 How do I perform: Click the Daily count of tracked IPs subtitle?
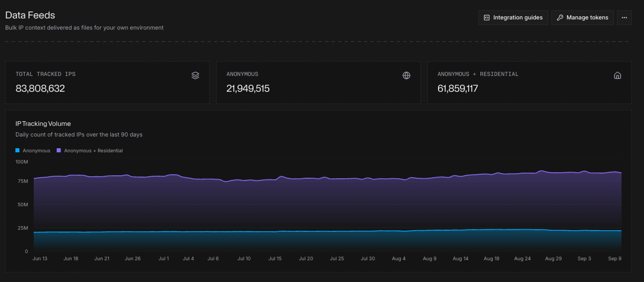point(79,134)
